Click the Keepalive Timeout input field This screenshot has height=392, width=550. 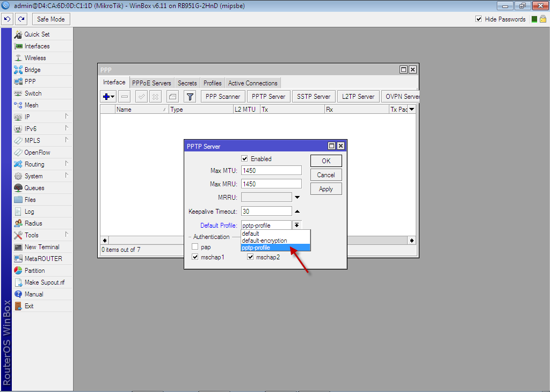coord(266,212)
